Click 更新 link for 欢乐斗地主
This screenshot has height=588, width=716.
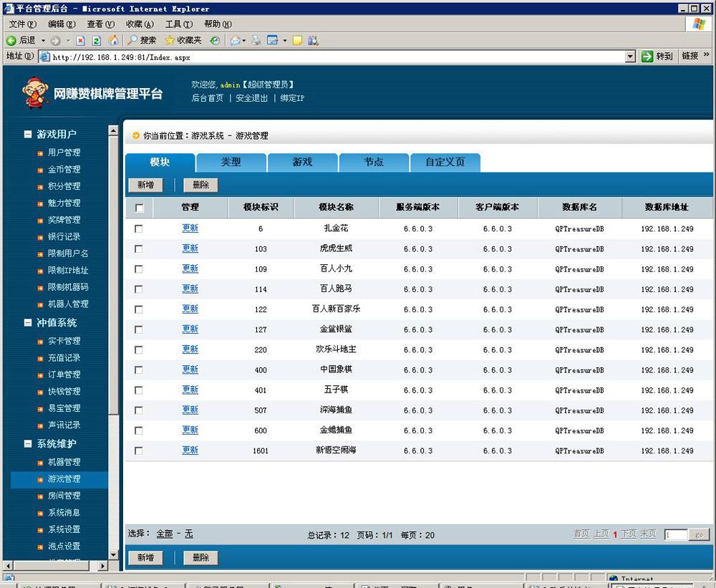[x=190, y=350]
